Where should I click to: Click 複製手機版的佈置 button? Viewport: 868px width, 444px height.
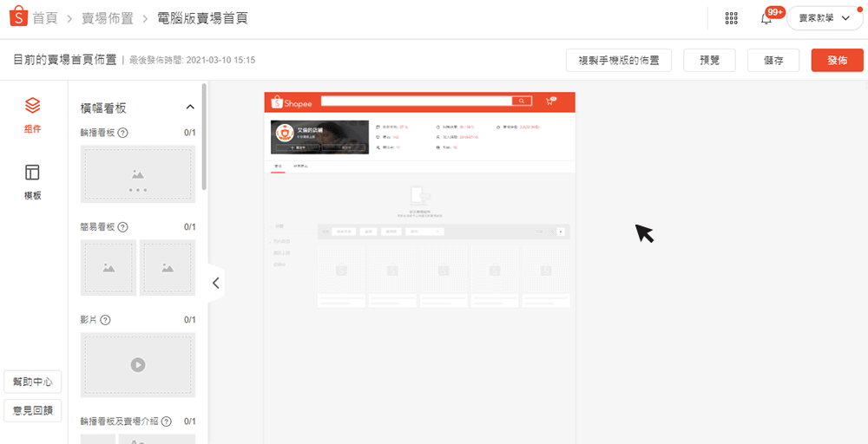[618, 60]
